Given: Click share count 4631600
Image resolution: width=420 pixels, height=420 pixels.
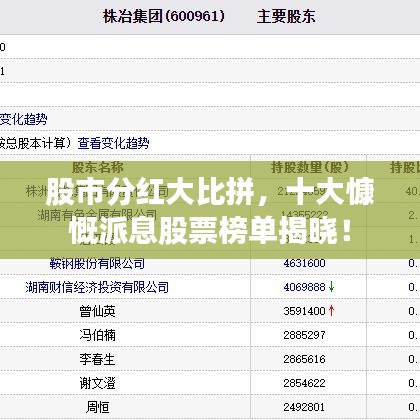Looking at the screenshot, I should (304, 263).
